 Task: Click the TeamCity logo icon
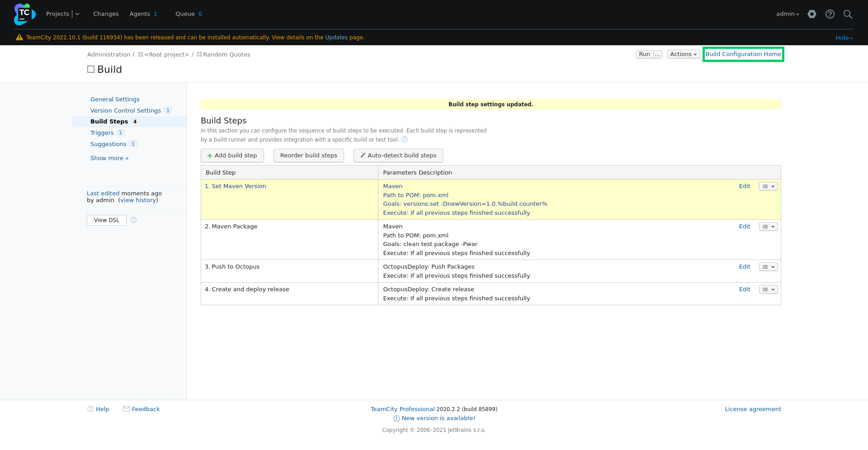pos(24,14)
